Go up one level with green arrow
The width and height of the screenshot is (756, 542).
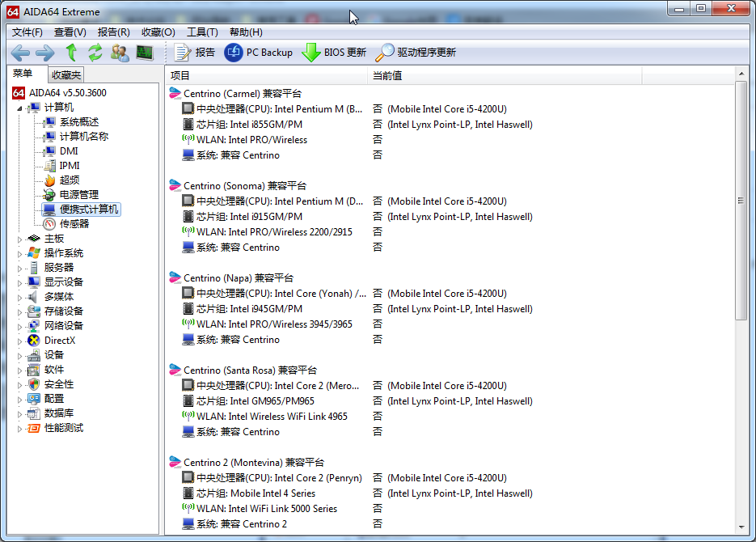[71, 52]
